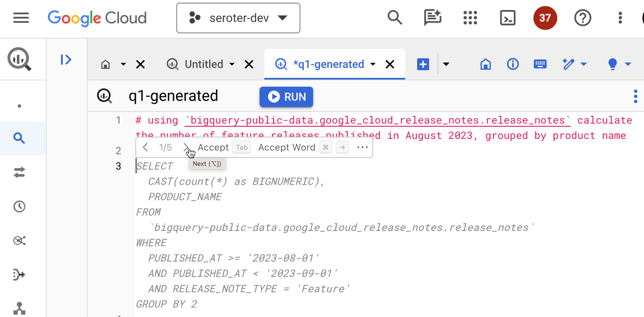This screenshot has height=317, width=644.
Task: Accept the suggested SQL completion
Action: coord(213,147)
